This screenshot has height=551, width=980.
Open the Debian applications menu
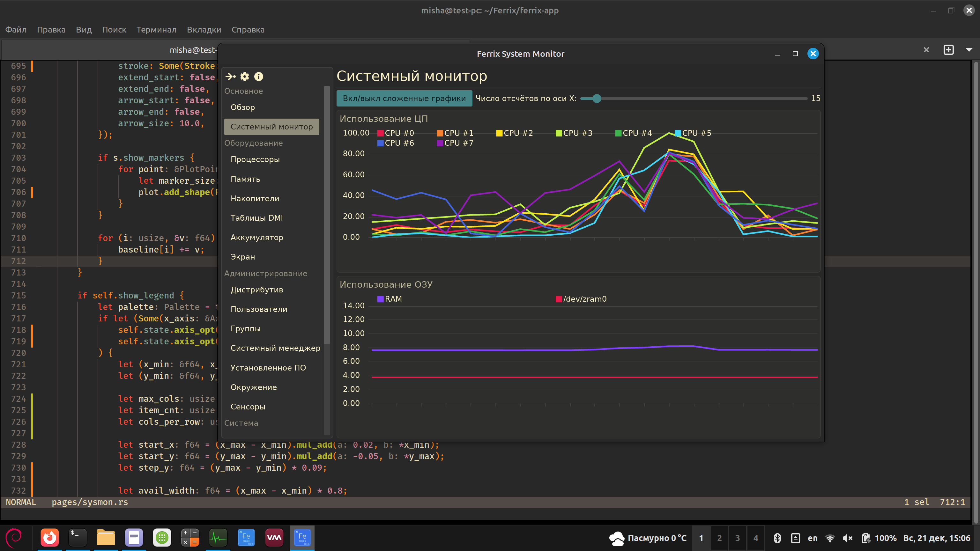pos(14,538)
